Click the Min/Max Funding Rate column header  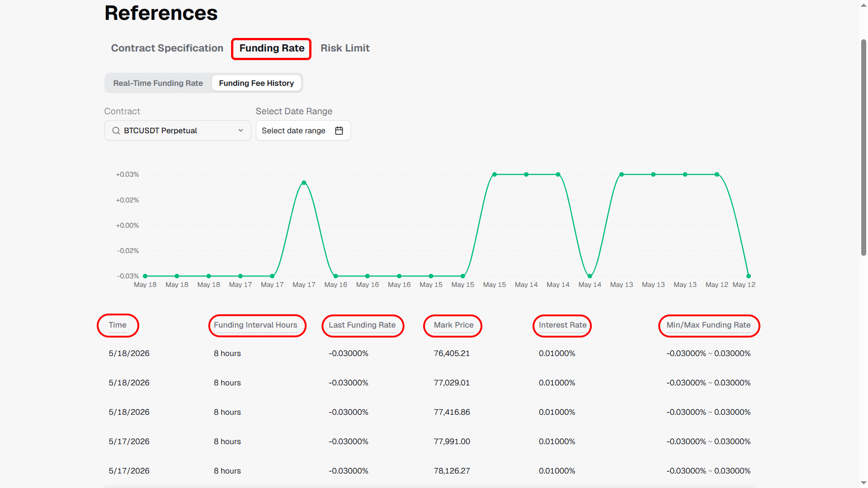(708, 325)
